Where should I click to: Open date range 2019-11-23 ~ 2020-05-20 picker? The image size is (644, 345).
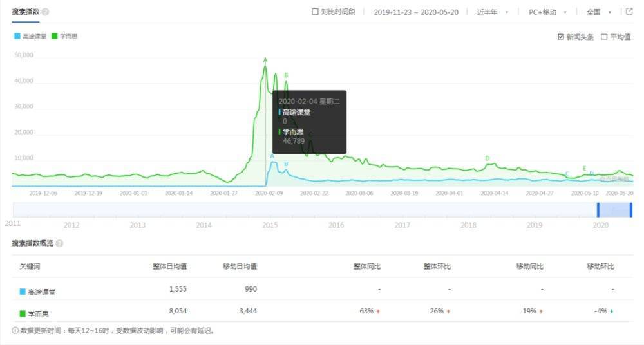coord(415,12)
